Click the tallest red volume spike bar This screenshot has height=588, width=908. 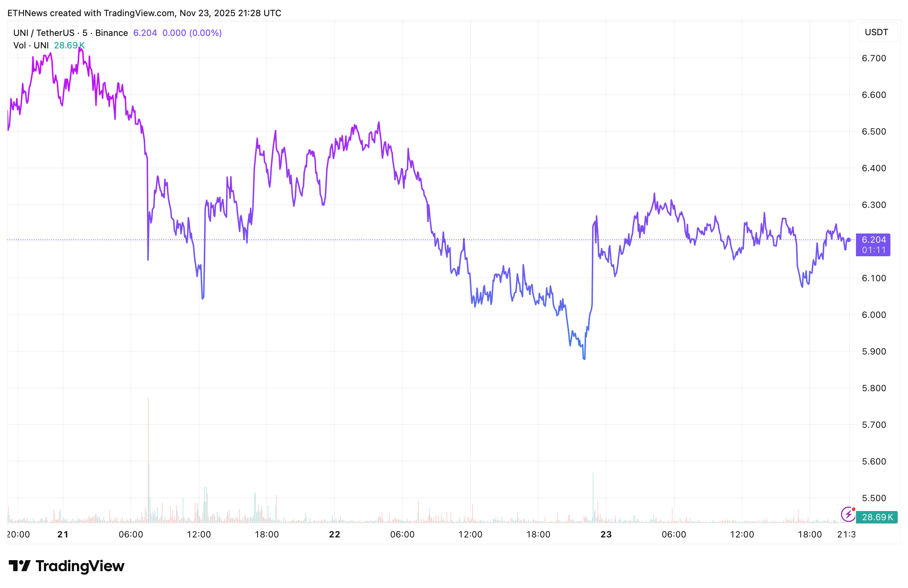148,458
